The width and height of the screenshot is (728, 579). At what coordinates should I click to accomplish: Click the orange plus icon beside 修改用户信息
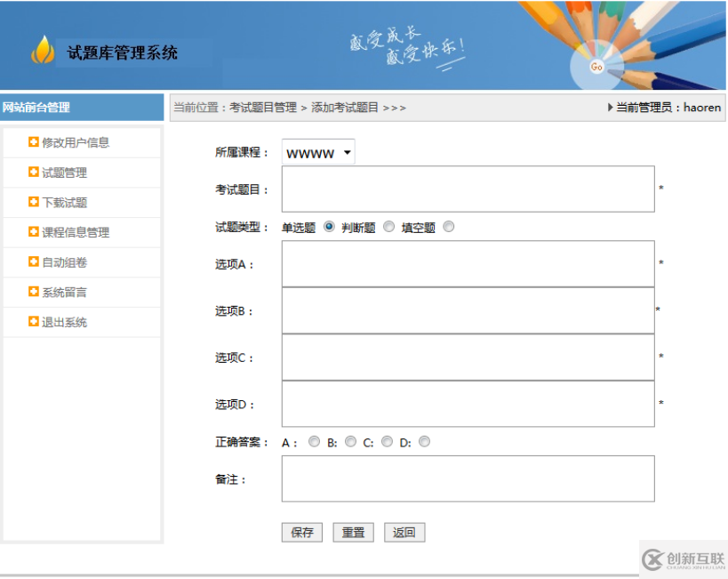pyautogui.click(x=34, y=141)
